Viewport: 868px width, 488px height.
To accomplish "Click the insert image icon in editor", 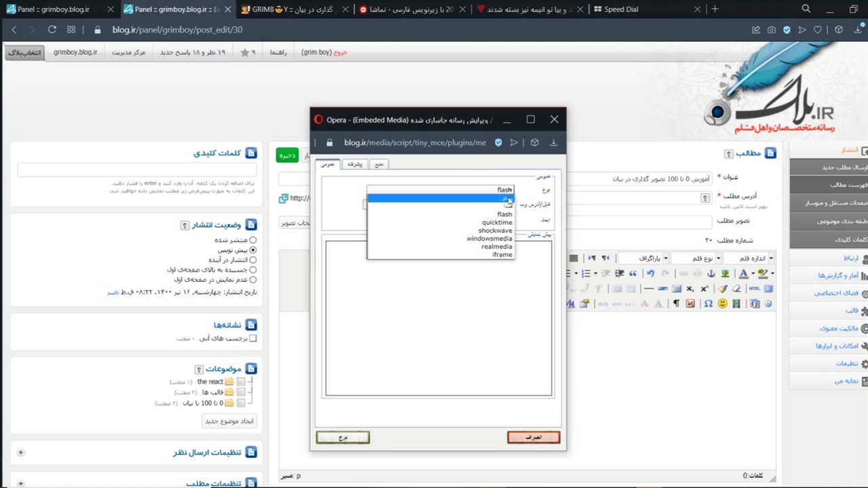I will 726,274.
